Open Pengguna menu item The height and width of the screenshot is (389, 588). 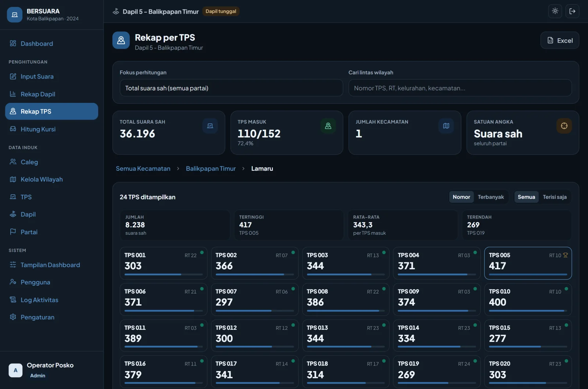pos(51,282)
